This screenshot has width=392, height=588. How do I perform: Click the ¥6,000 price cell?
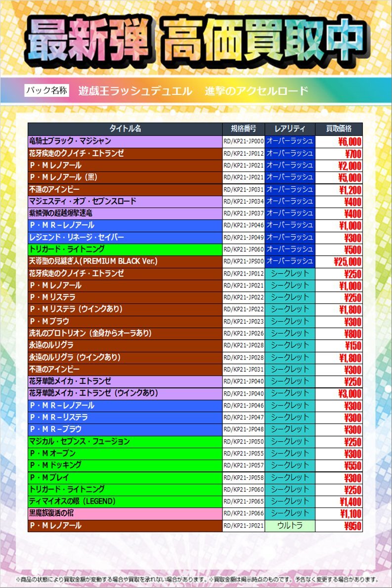pos(339,141)
